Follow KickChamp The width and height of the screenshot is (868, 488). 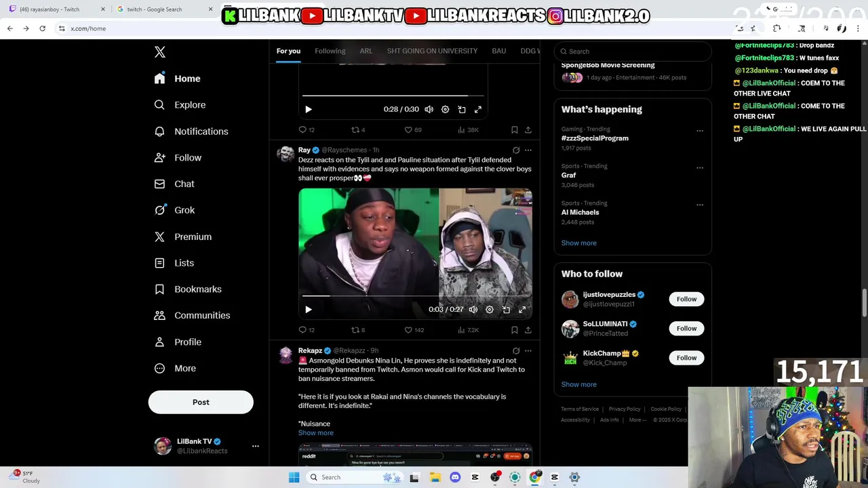pos(686,357)
